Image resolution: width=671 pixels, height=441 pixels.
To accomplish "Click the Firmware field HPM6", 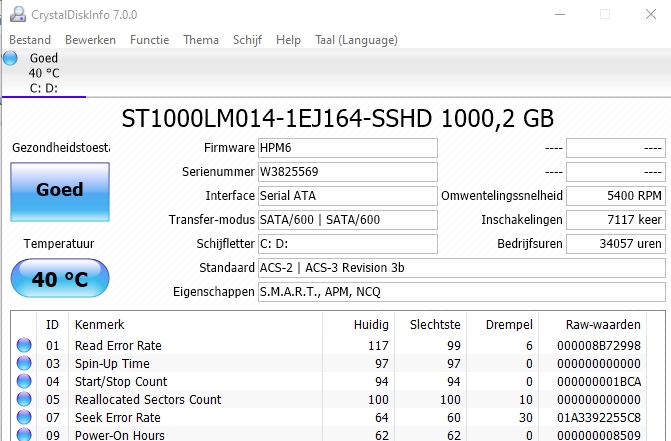I will 347,148.
